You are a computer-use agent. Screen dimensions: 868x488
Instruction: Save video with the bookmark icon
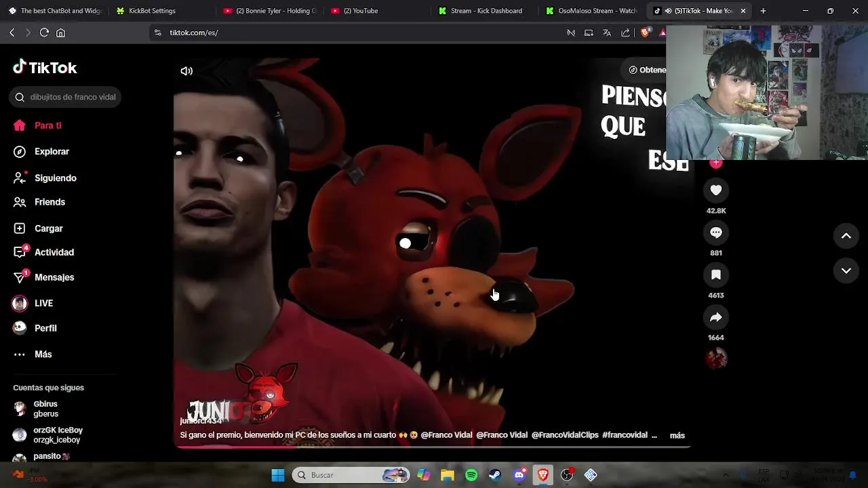pyautogui.click(x=716, y=274)
